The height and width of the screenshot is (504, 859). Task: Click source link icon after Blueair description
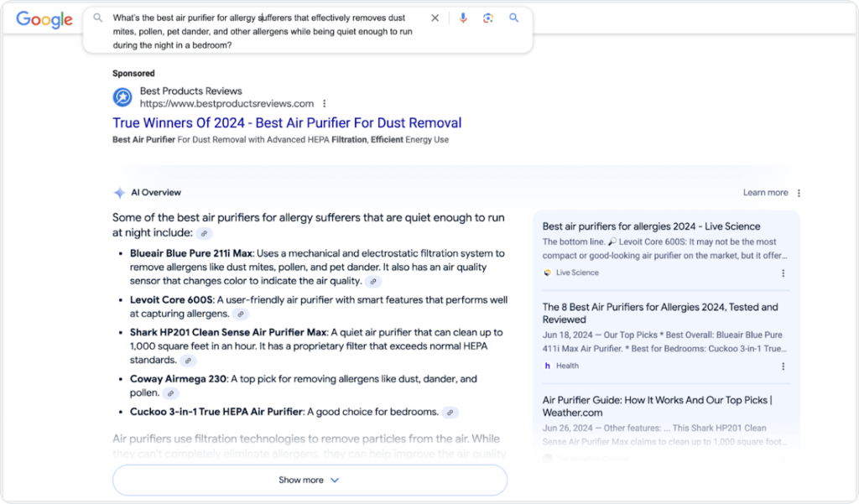(373, 282)
